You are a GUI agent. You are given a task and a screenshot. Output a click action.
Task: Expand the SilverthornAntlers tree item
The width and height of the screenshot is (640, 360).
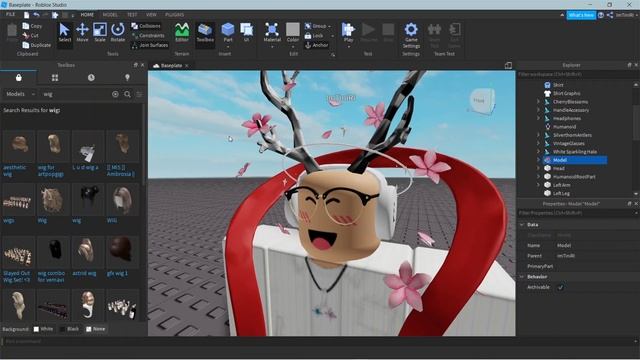[x=538, y=135]
